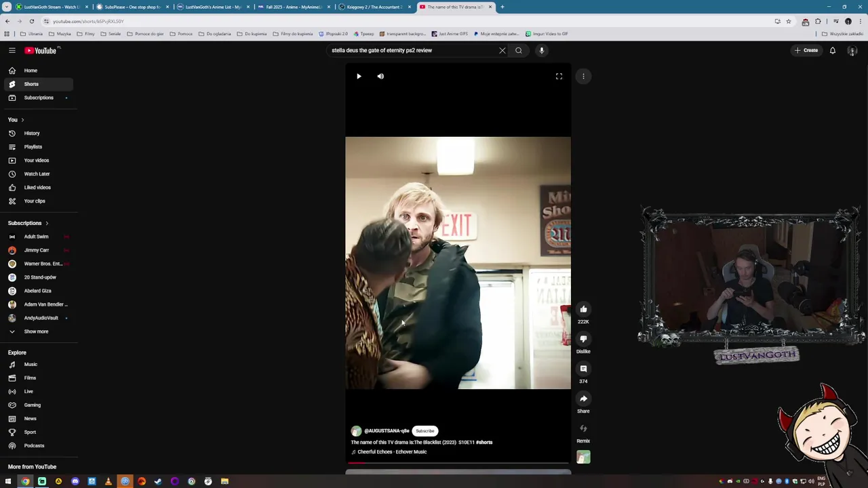Mute the short's volume

click(380, 77)
